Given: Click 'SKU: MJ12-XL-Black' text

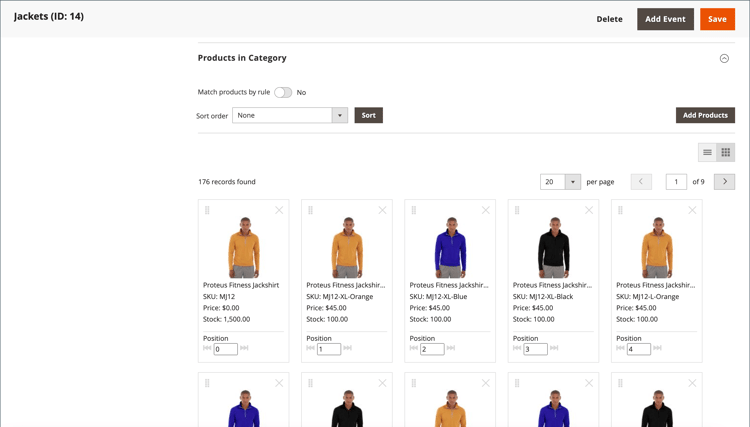Looking at the screenshot, I should point(543,296).
